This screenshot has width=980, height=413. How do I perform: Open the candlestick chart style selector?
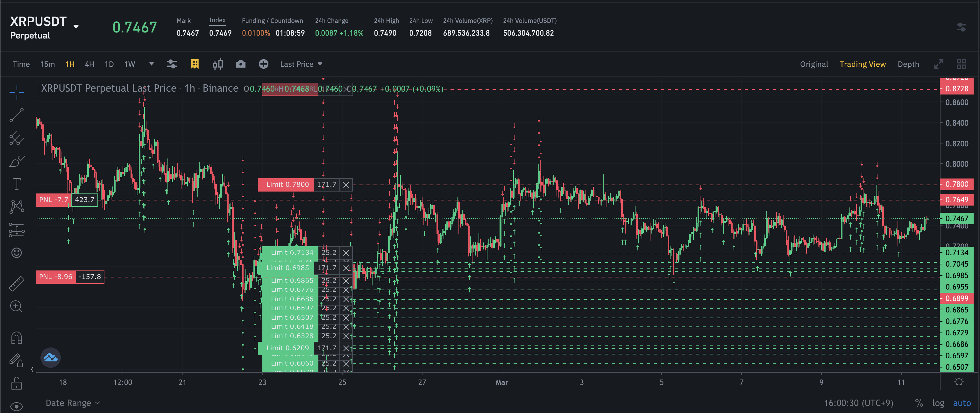pyautogui.click(x=217, y=64)
